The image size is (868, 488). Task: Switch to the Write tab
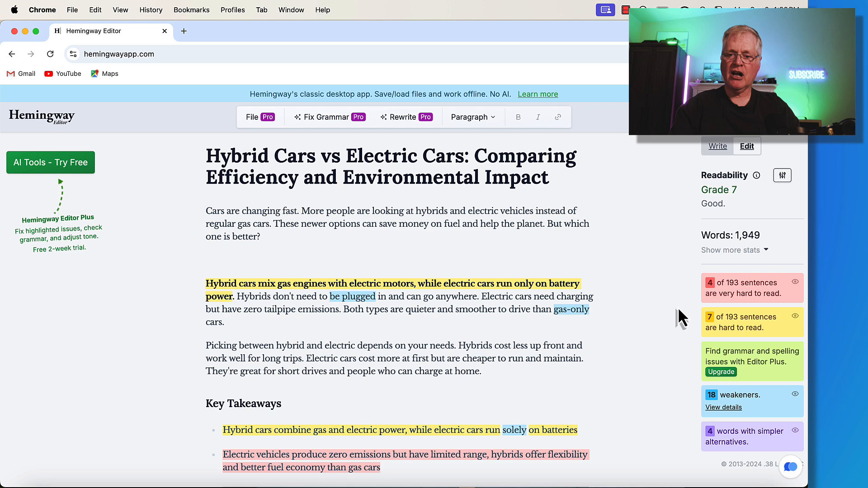click(717, 146)
